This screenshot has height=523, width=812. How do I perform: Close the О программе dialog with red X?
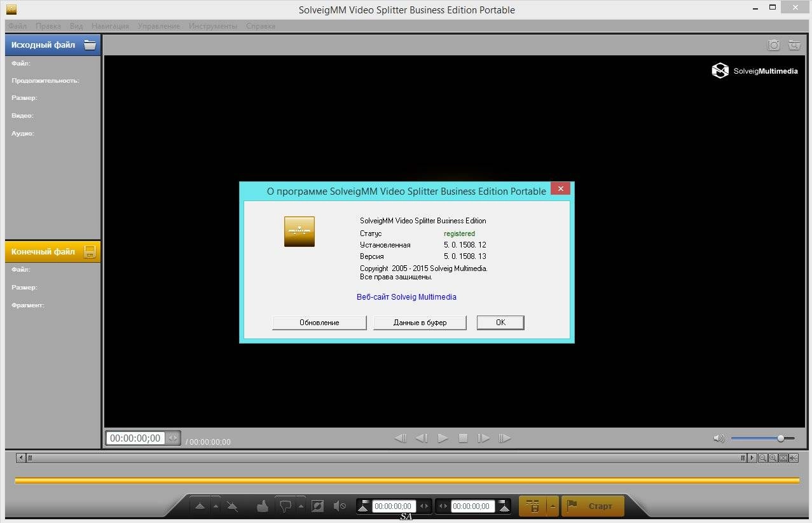click(560, 188)
